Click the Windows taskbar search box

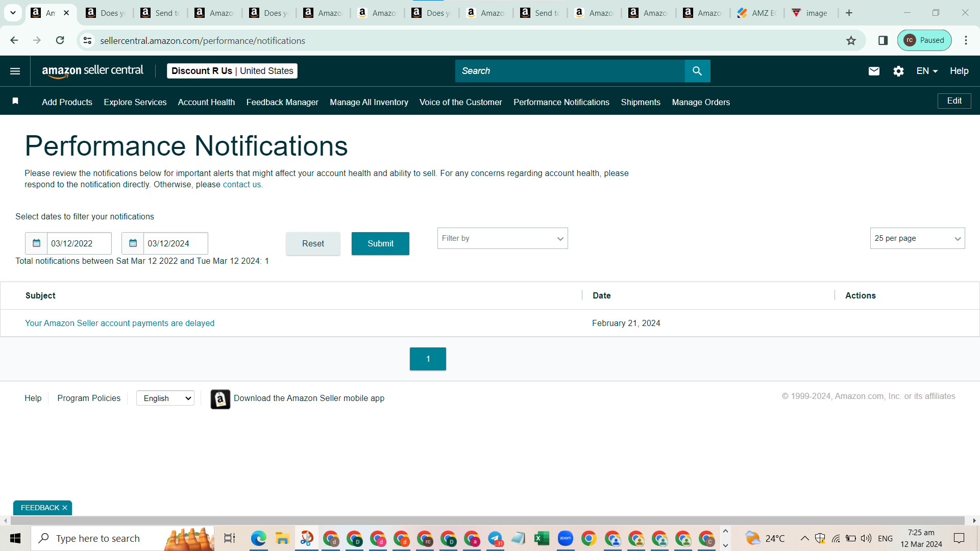tap(122, 538)
